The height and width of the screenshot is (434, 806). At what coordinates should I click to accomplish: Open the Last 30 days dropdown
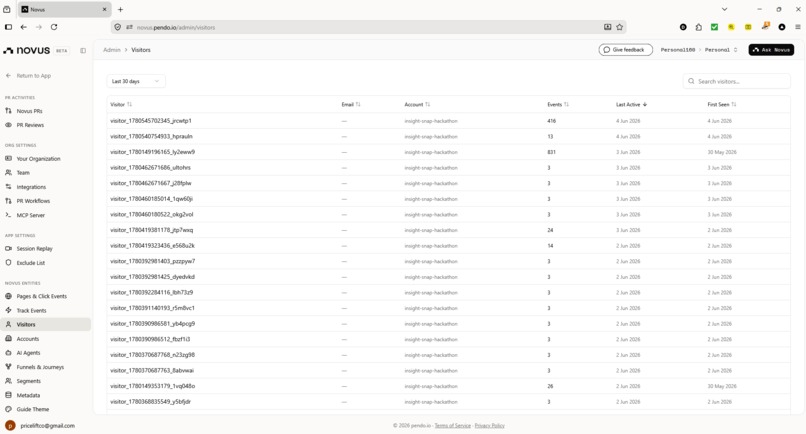click(136, 81)
